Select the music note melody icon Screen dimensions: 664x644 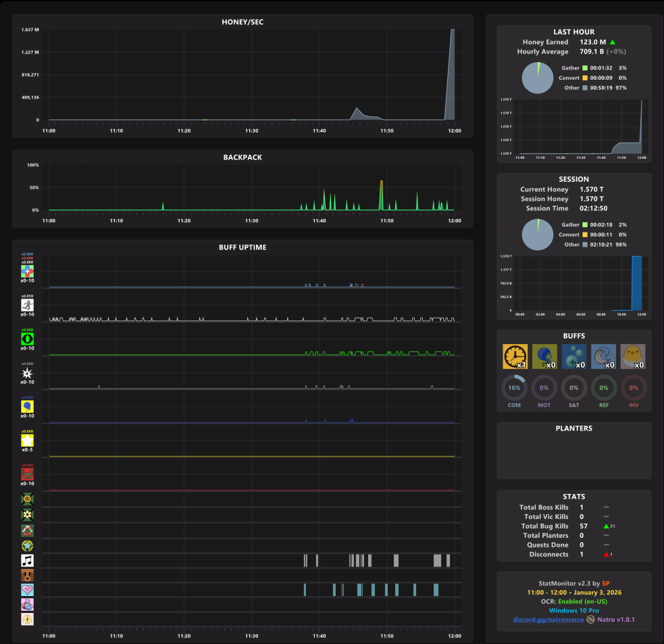27,560
